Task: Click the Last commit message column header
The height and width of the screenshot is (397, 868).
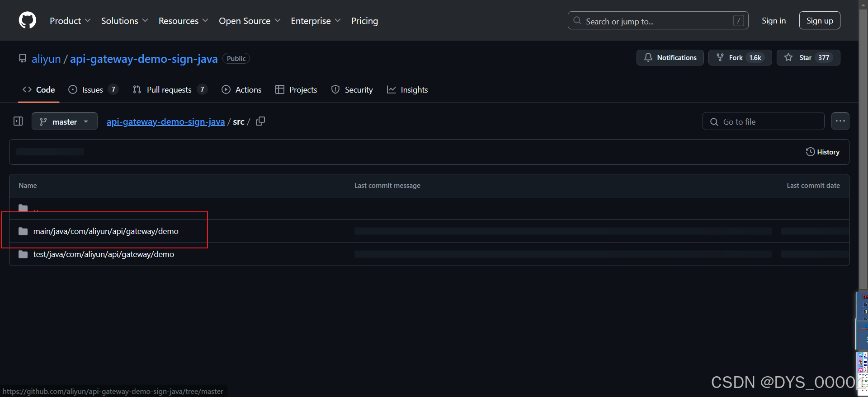Action: 387,186
